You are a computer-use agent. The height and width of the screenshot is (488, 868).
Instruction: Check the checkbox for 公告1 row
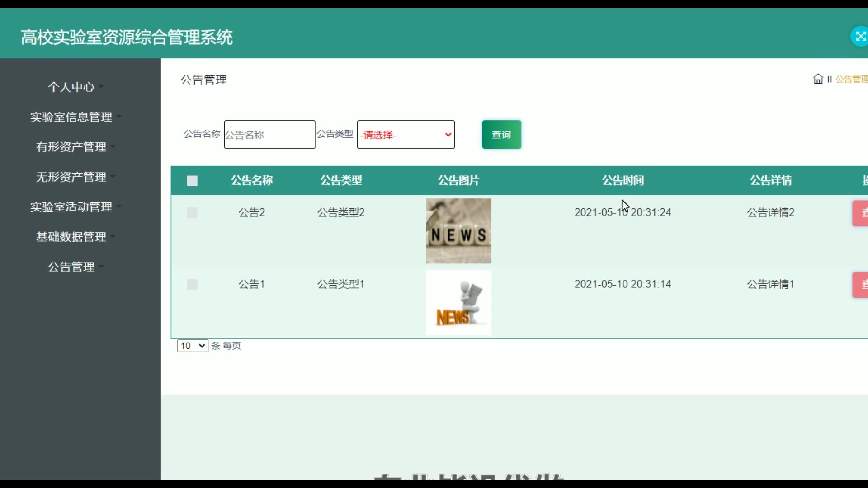[x=192, y=284]
